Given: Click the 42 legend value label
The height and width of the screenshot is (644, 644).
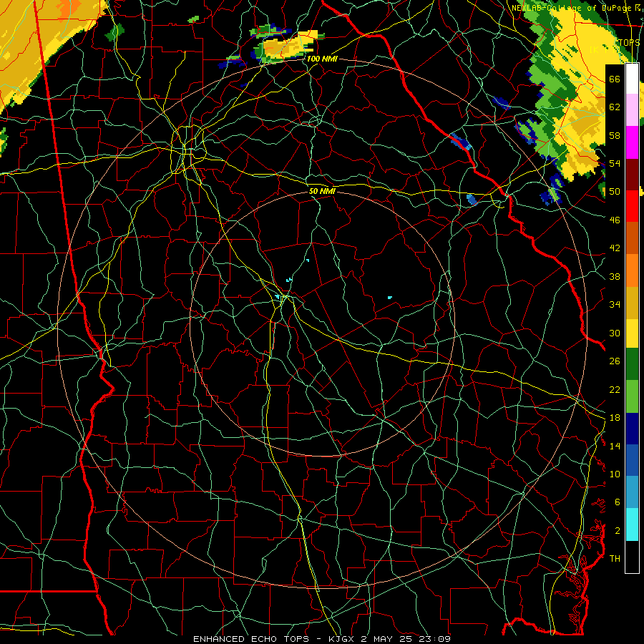Looking at the screenshot, I should pyautogui.click(x=615, y=248).
